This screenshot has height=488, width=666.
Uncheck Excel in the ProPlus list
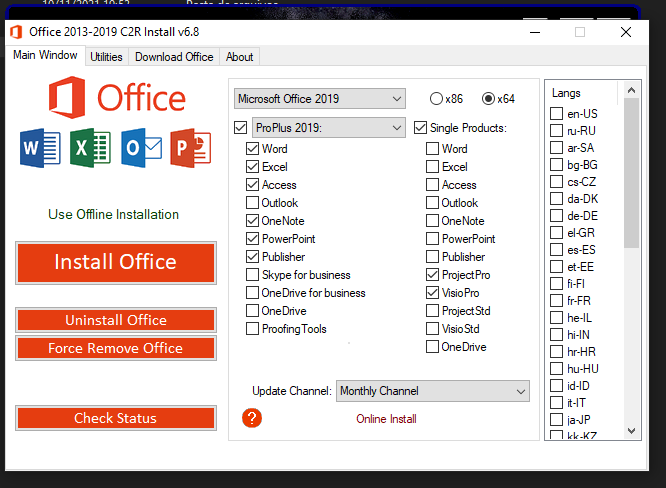pyautogui.click(x=252, y=166)
